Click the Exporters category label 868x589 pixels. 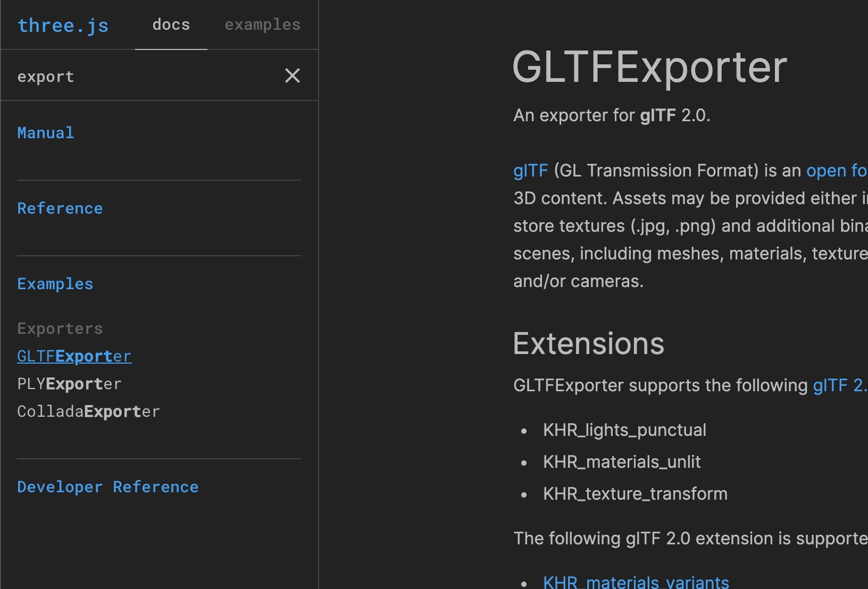click(x=60, y=328)
